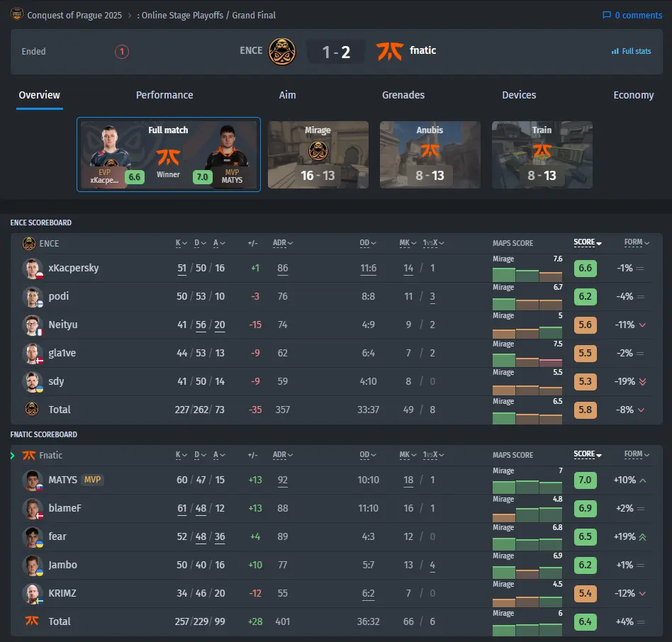Click MATYS's 7.0 score badge in scoreboard
This screenshot has width=672, height=642.
(x=585, y=480)
